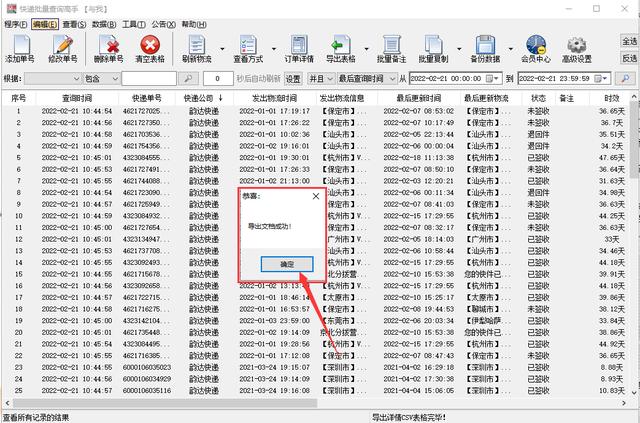The image size is (640, 423).
Task: Click the 【聊城市】 last update cell
Action: click(x=487, y=309)
